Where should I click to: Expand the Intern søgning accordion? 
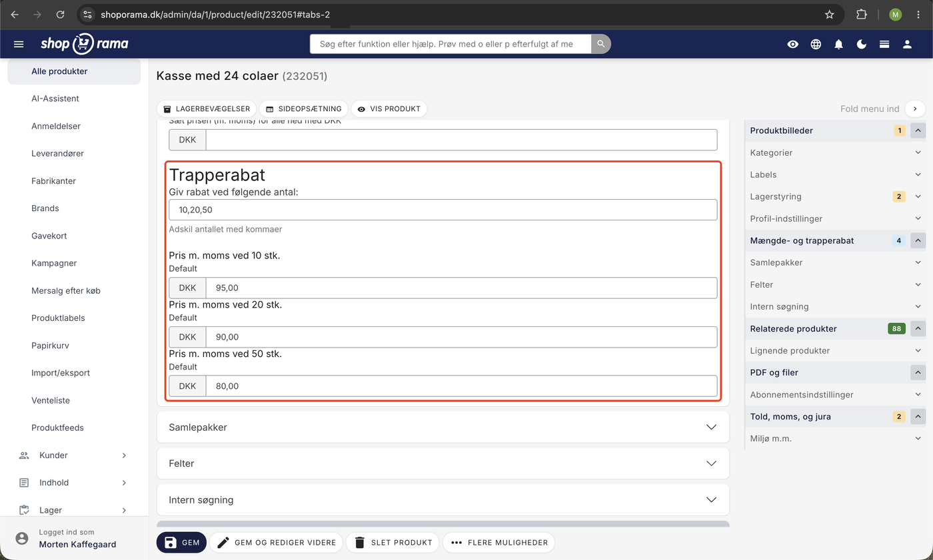[x=443, y=499]
